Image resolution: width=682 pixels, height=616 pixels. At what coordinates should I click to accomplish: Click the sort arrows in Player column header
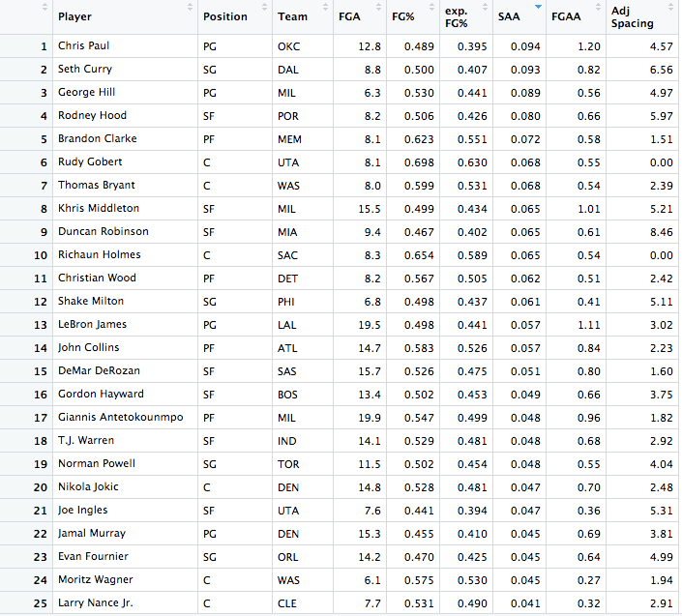click(189, 9)
